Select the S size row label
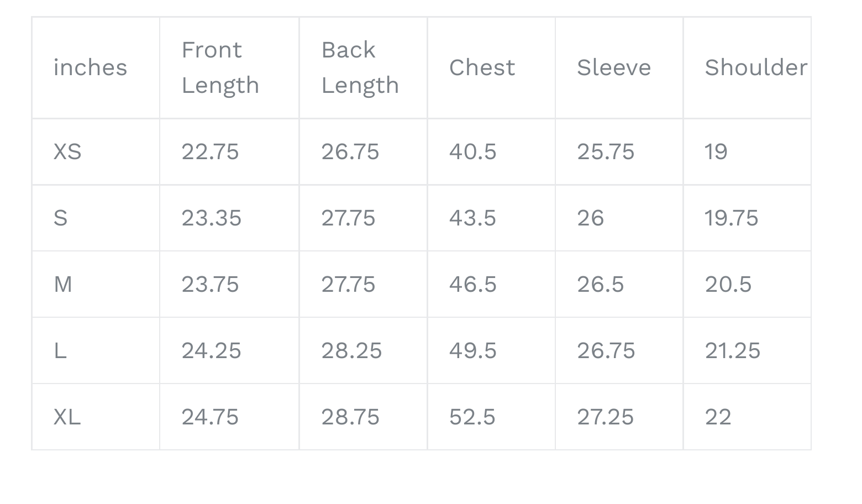862x504 pixels. [60, 218]
